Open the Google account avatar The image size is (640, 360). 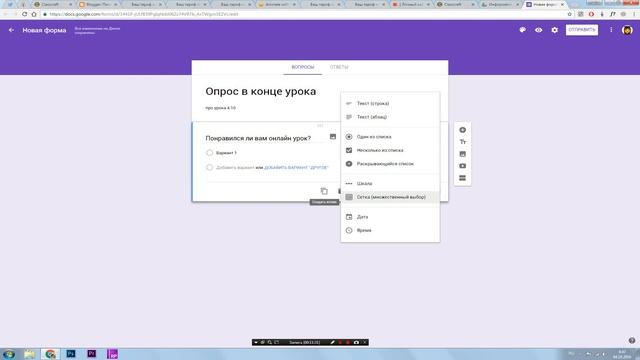tap(627, 30)
